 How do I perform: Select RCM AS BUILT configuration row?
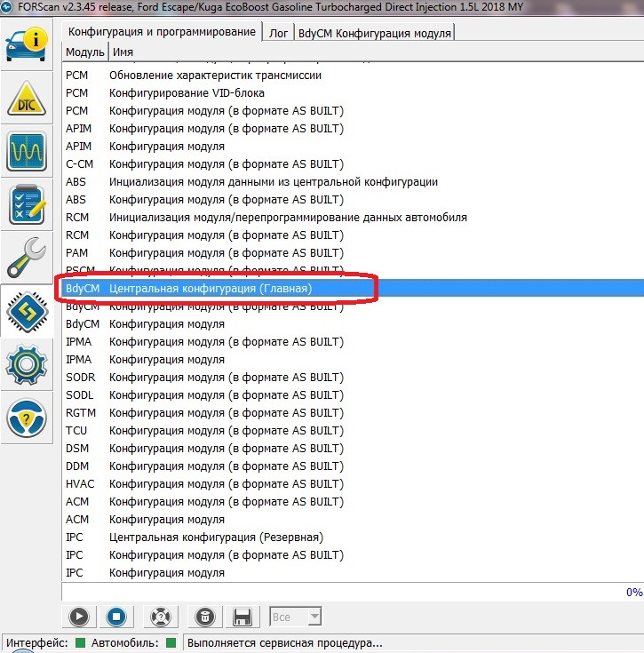(353, 235)
